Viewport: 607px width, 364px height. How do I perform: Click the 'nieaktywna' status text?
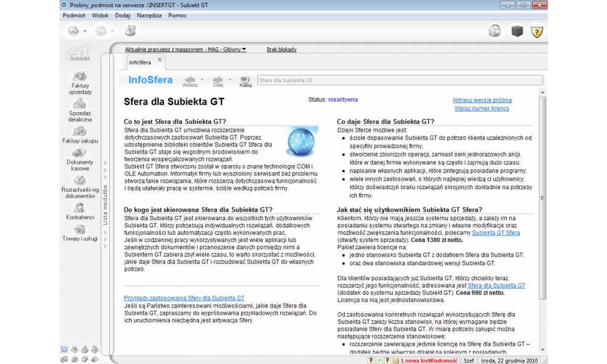(x=343, y=100)
